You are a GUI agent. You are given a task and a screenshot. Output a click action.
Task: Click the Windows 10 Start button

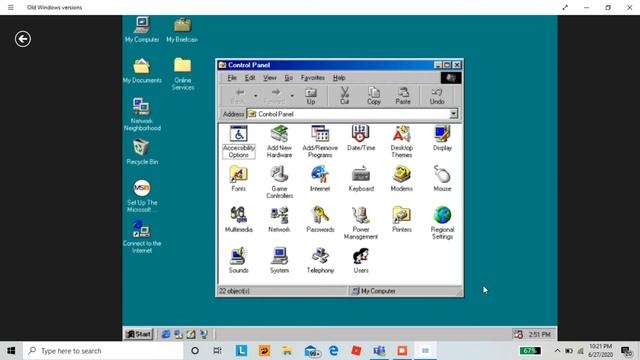point(11,351)
